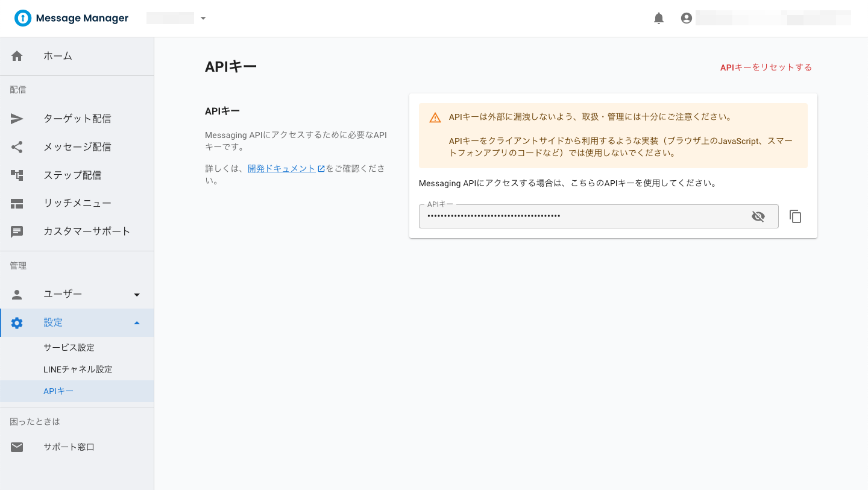Click the メッセージ配信 share icon
The height and width of the screenshot is (490, 868).
click(x=17, y=147)
